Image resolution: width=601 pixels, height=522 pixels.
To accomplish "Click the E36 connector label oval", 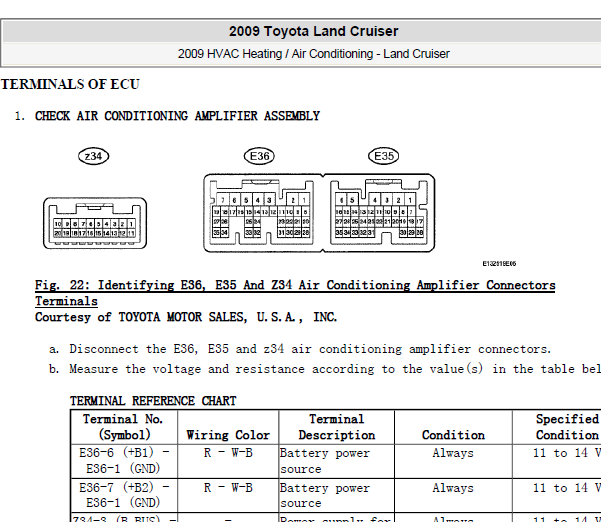I will pyautogui.click(x=259, y=156).
